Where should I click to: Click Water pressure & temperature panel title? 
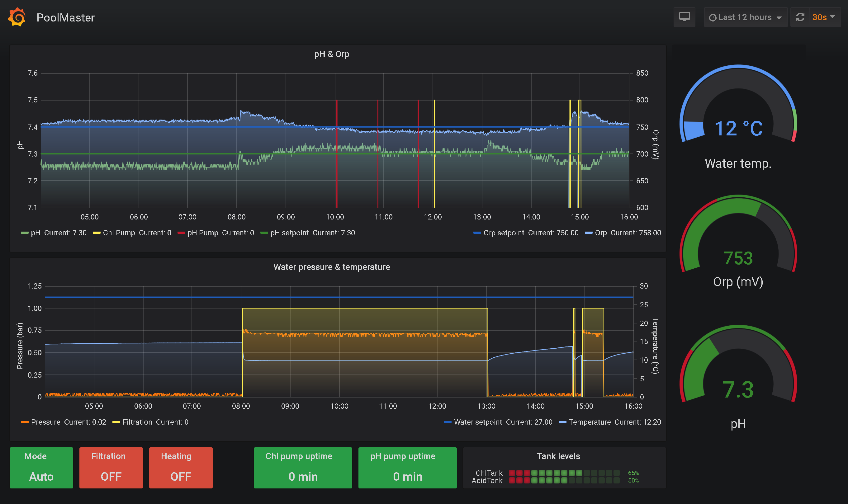click(332, 267)
